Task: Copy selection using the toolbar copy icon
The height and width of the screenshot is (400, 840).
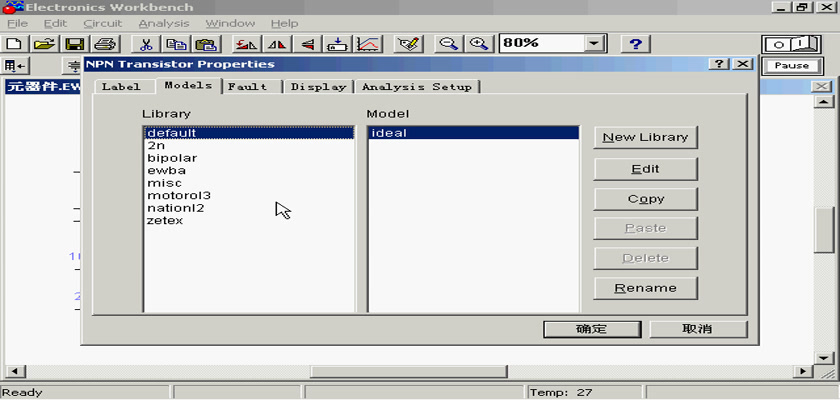Action: click(175, 44)
